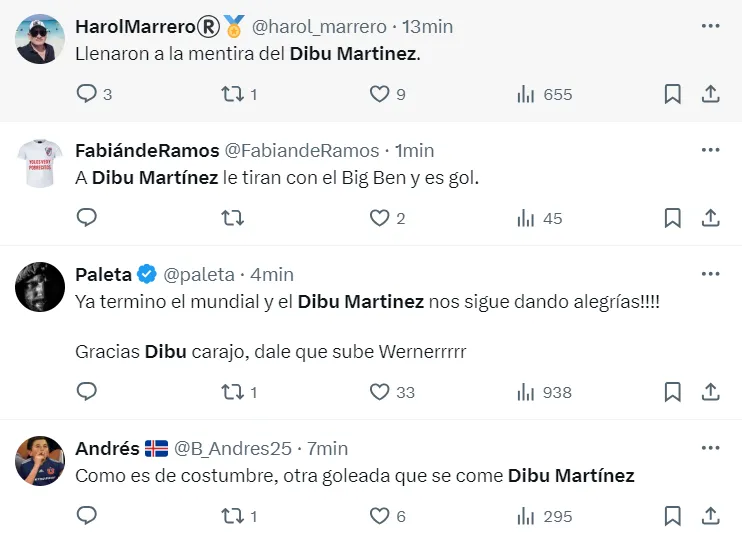This screenshot has width=742, height=537.
Task: Like Paleta's tweet with 33 likes
Action: click(x=380, y=392)
